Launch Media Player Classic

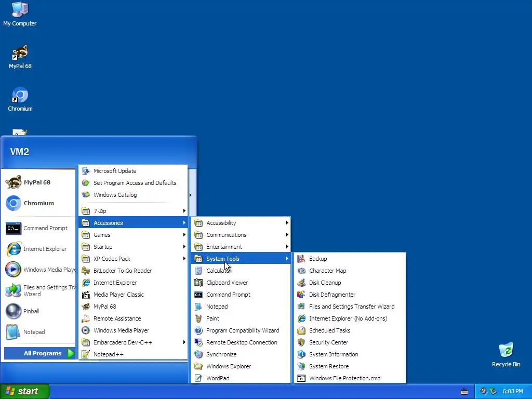[x=133, y=295]
